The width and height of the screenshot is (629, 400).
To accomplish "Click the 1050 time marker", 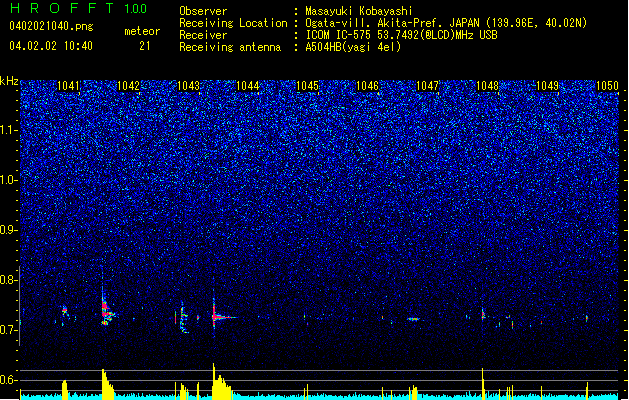I will click(607, 86).
